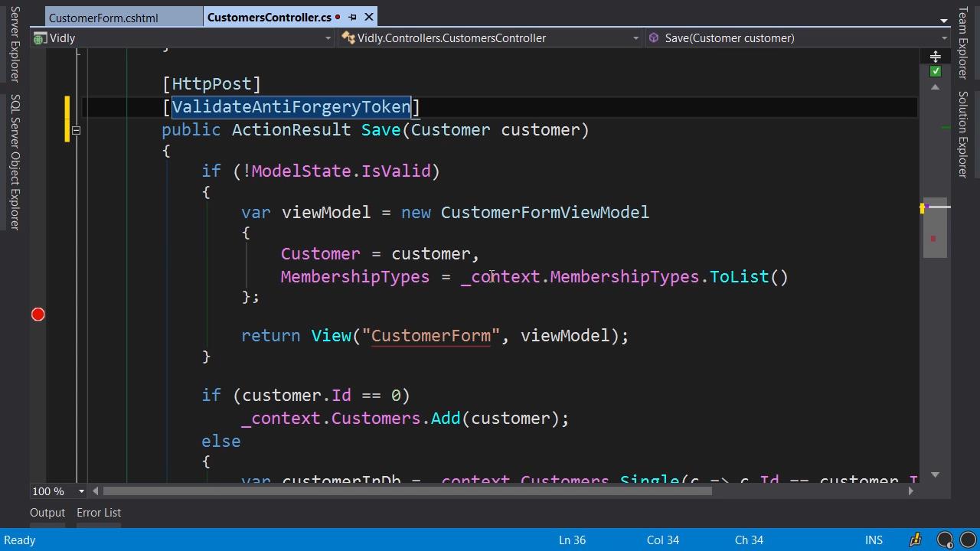Click the vertical scrollbar down arrow
The width and height of the screenshot is (980, 551).
pyautogui.click(x=935, y=474)
